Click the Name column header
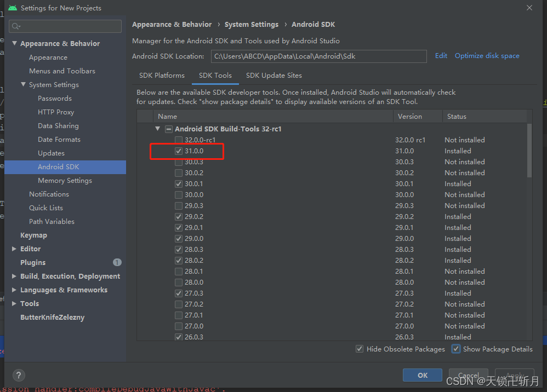Image resolution: width=547 pixels, height=392 pixels. pos(273,117)
